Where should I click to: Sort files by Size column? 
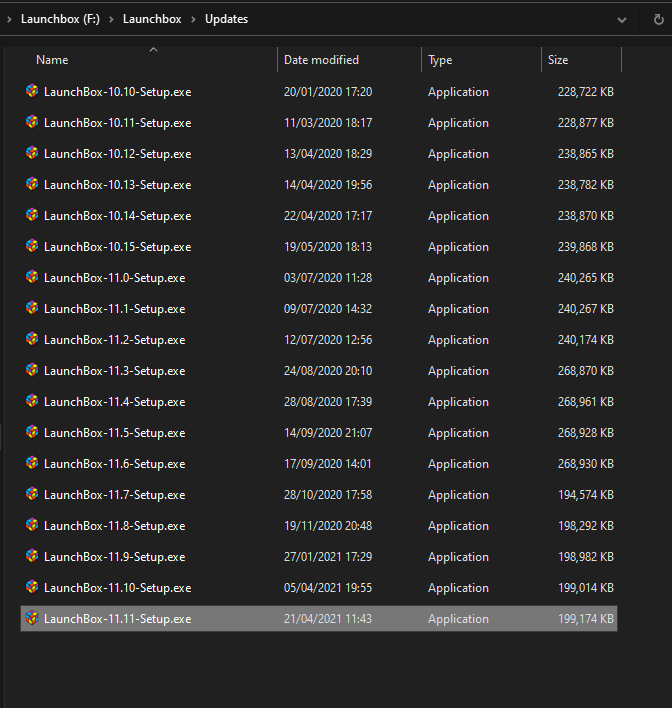point(558,60)
